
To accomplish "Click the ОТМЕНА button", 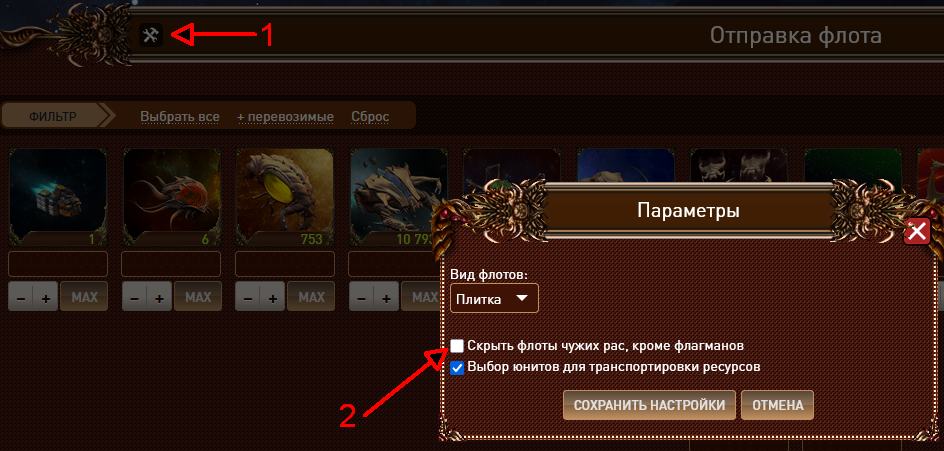I will point(777,405).
